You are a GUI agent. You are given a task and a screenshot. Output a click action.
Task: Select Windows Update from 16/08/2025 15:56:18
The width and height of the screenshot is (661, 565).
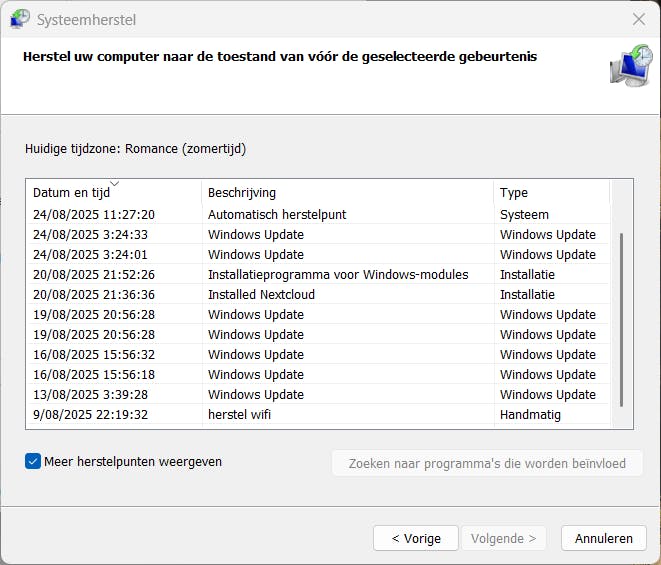(x=255, y=374)
